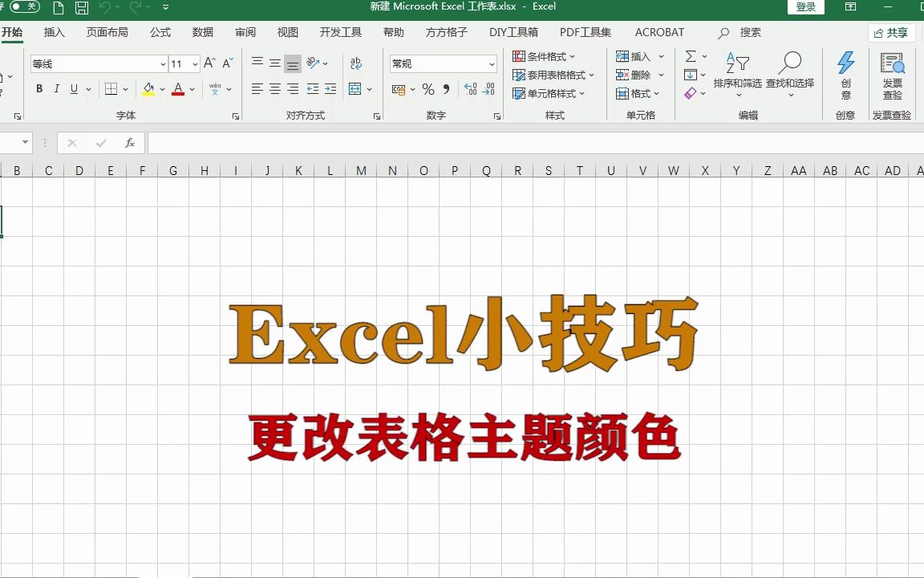Toggle bold formatting for selected cell
The image size is (924, 578).
[38, 88]
